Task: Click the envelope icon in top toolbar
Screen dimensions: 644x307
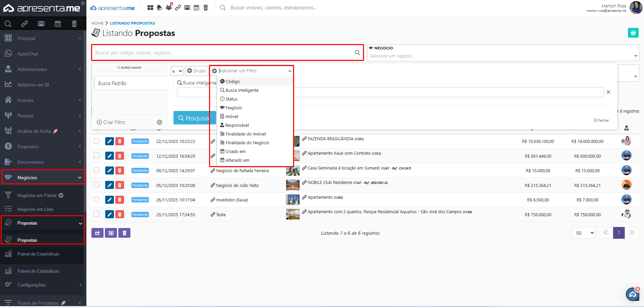Action: (x=187, y=7)
